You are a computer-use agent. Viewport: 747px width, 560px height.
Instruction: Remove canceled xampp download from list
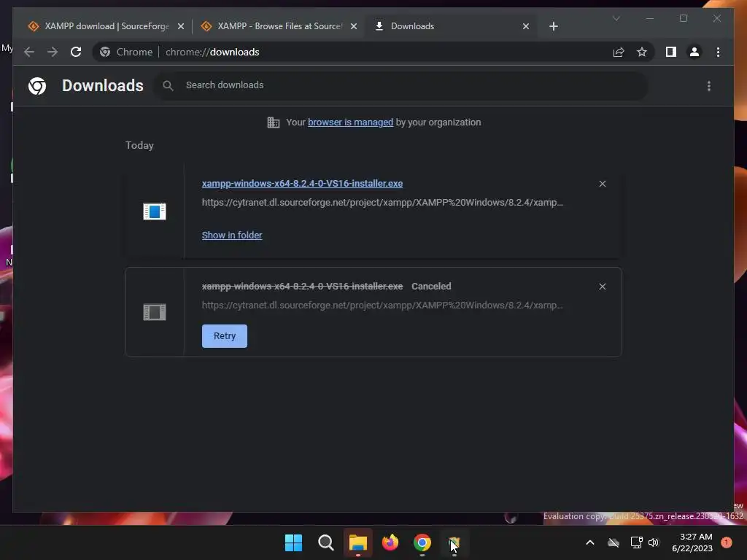[602, 287]
